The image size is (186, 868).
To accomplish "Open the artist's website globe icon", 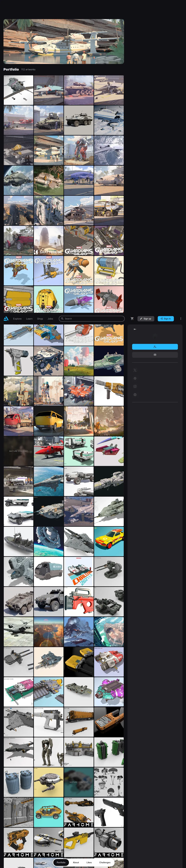I will coord(135,395).
